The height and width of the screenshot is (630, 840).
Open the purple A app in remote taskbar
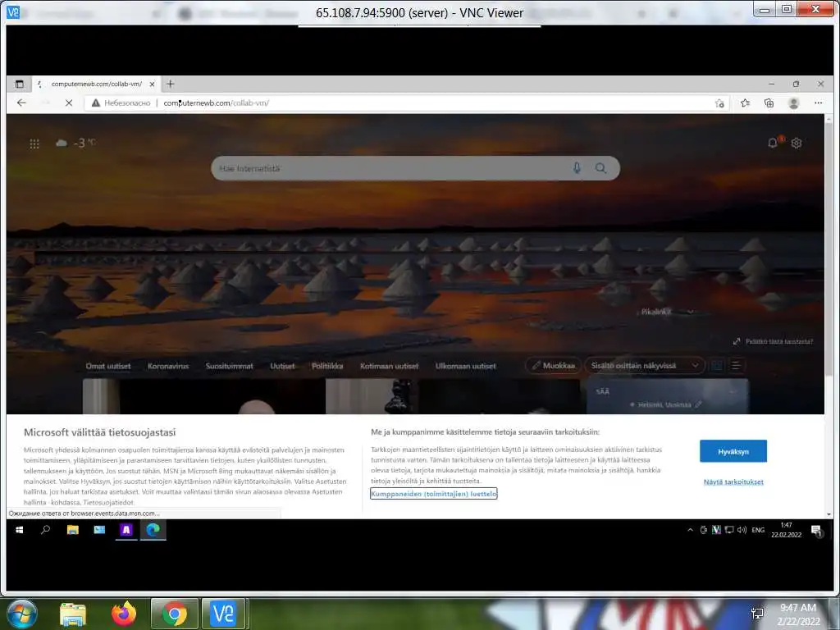coord(126,530)
